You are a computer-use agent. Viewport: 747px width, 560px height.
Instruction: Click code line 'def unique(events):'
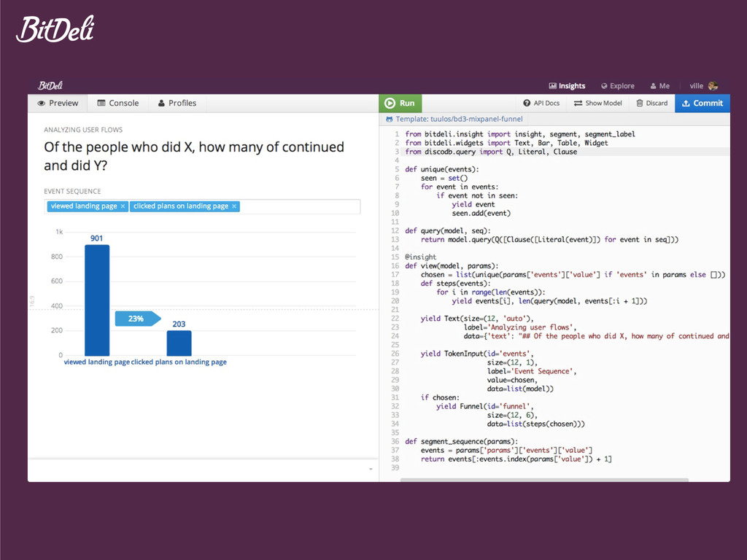tap(441, 169)
